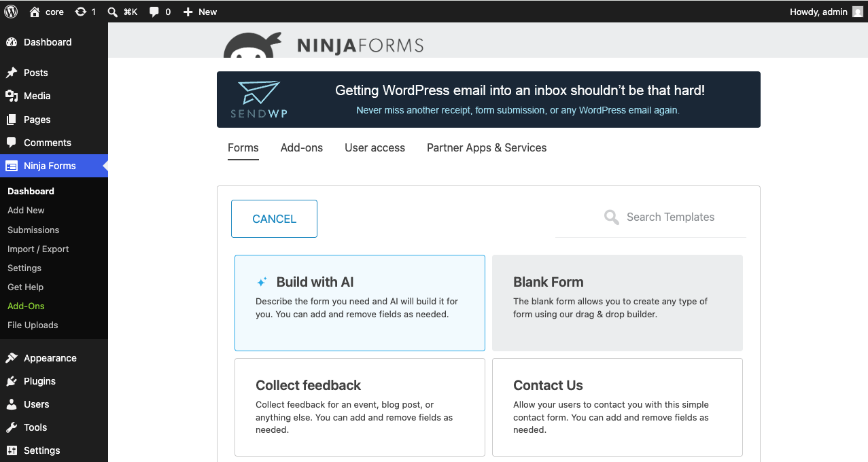Open the Appearance menu label
Image resolution: width=868 pixels, height=462 pixels.
click(50, 358)
